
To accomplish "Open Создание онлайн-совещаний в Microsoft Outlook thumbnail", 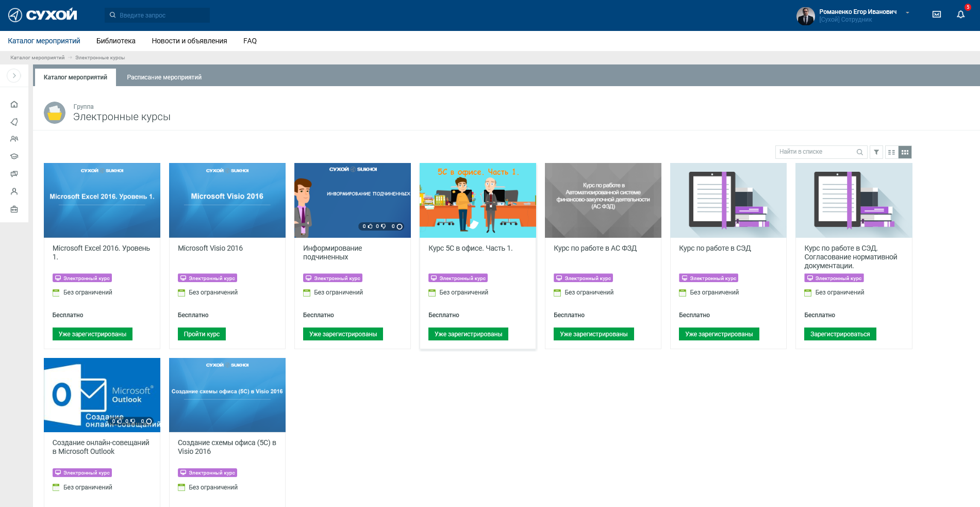I will [102, 395].
